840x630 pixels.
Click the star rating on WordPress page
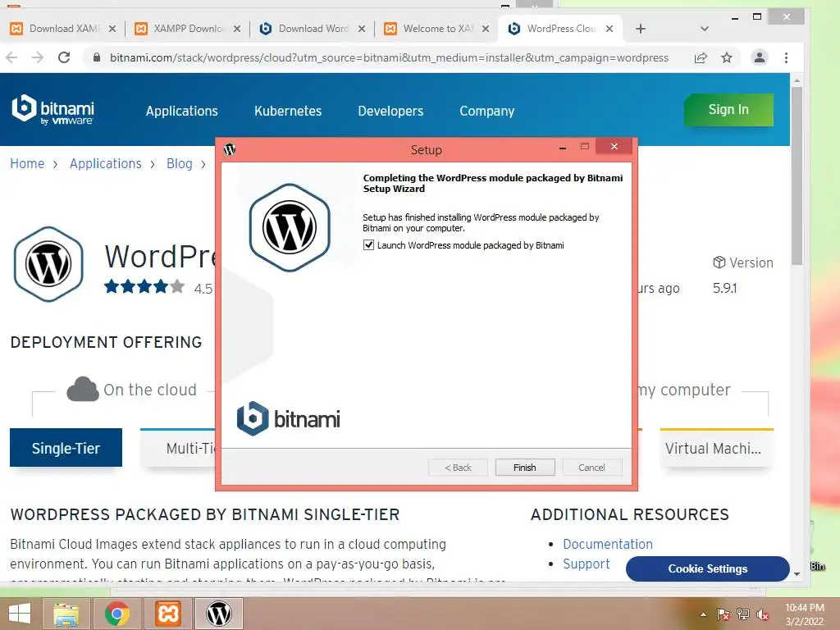(x=144, y=286)
